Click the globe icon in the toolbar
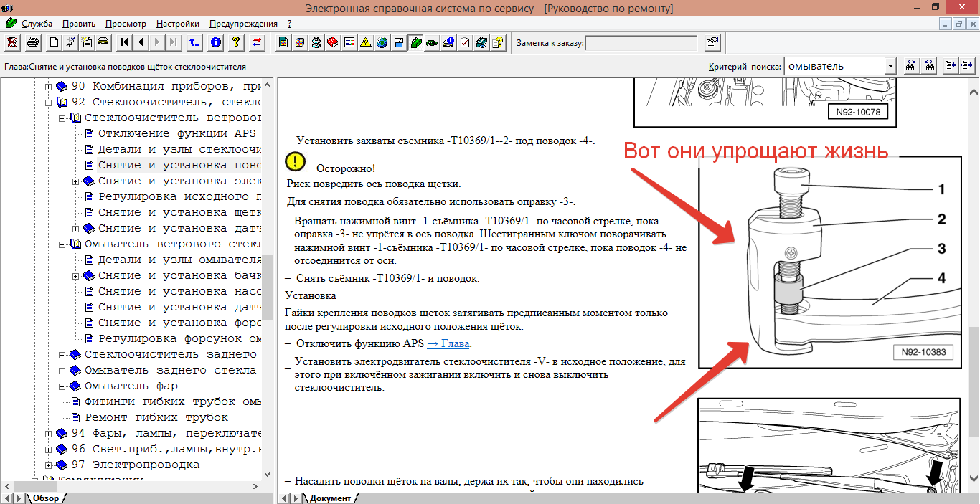 point(382,42)
